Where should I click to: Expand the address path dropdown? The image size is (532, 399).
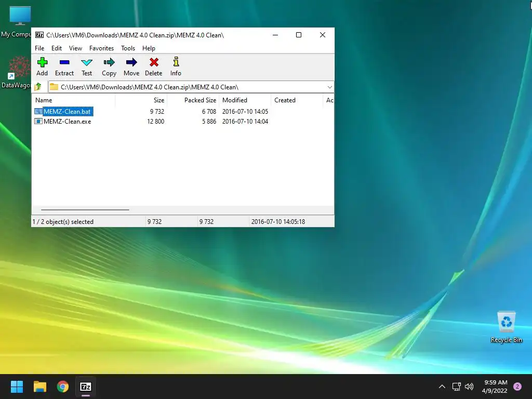[329, 87]
